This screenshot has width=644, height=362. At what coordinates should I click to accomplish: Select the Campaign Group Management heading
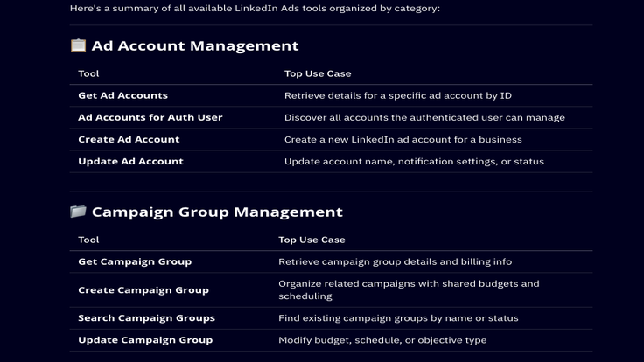[x=217, y=212]
